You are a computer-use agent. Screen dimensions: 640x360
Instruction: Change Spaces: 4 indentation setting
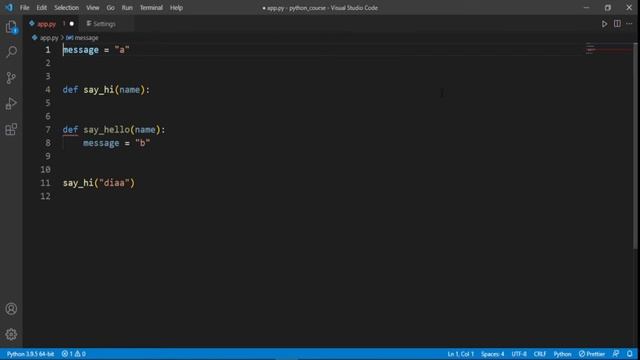click(x=492, y=354)
